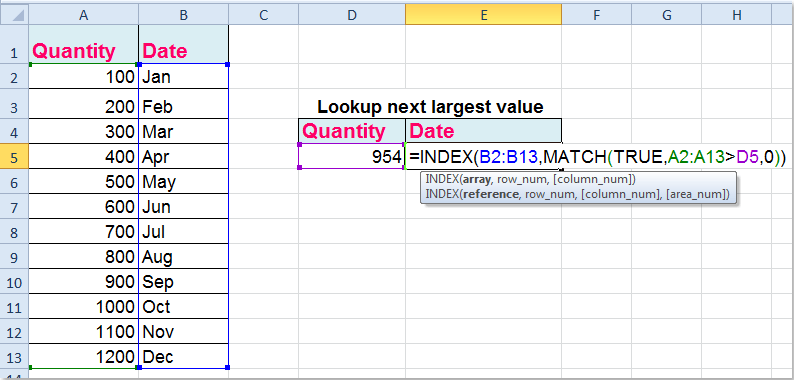The height and width of the screenshot is (380, 794).
Task: Select row 8 header
Action: tap(14, 232)
